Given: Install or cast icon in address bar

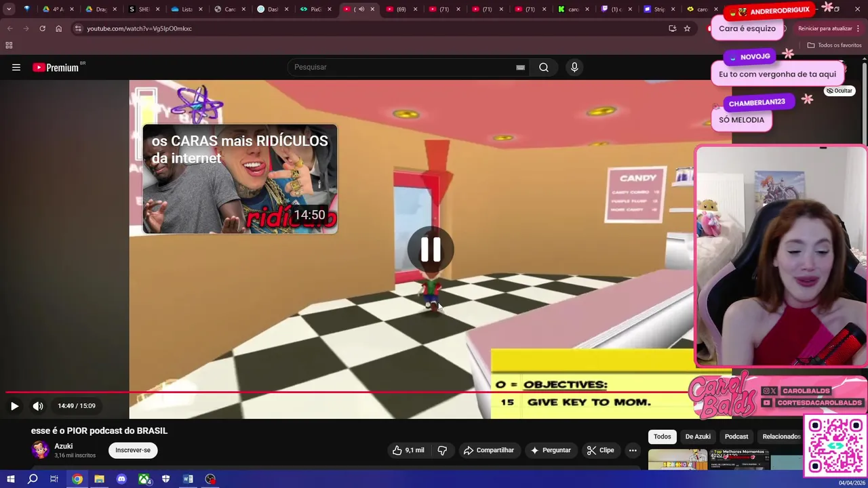Looking at the screenshot, I should [x=672, y=28].
